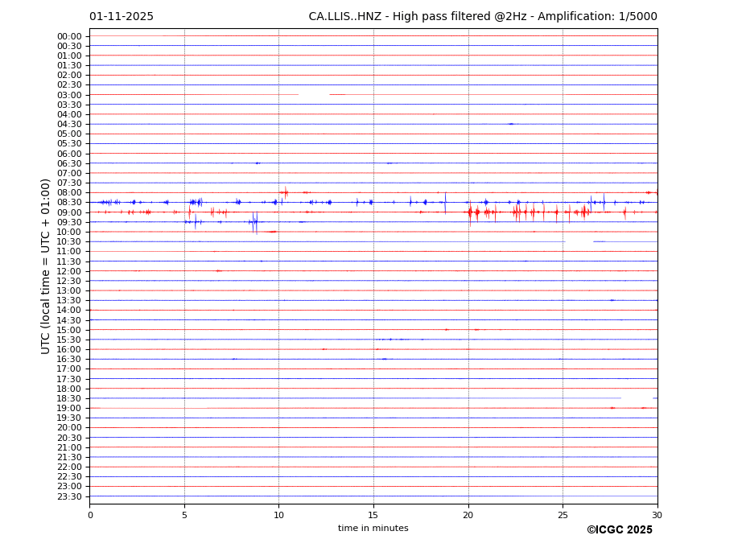Click the 'time in minutes' axis label

(373, 529)
